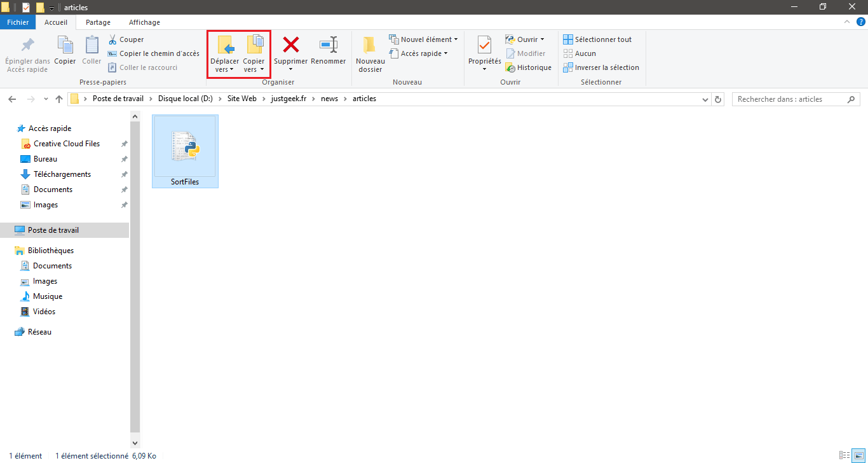
Task: Go up one folder level arrow
Action: [59, 99]
